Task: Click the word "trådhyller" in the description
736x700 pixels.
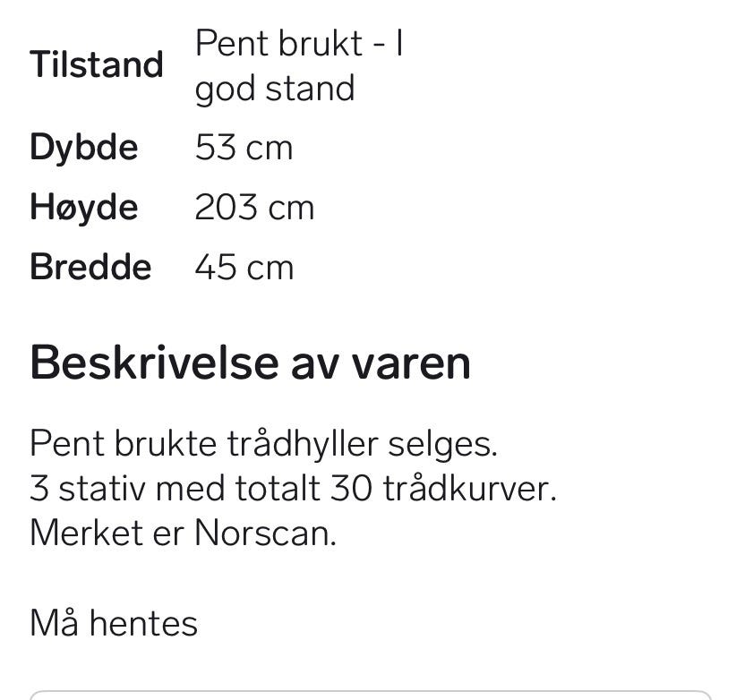Action: [304, 444]
